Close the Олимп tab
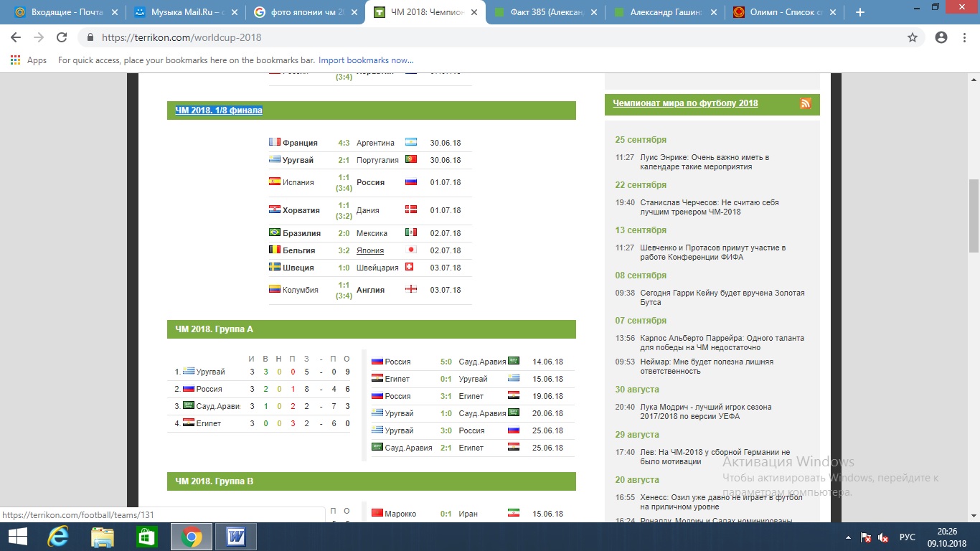Image resolution: width=980 pixels, height=551 pixels. [834, 12]
